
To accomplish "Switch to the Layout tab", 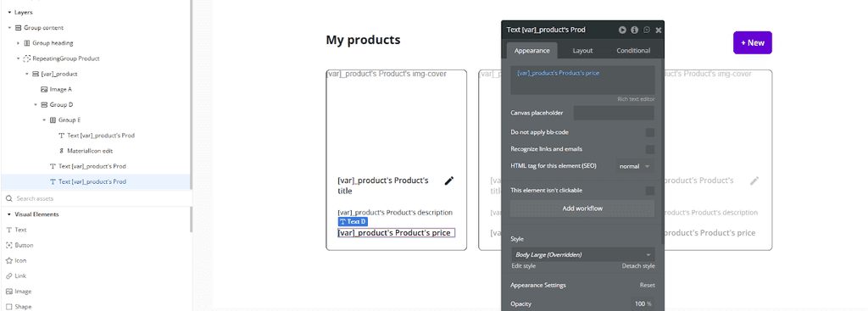I will pos(582,50).
